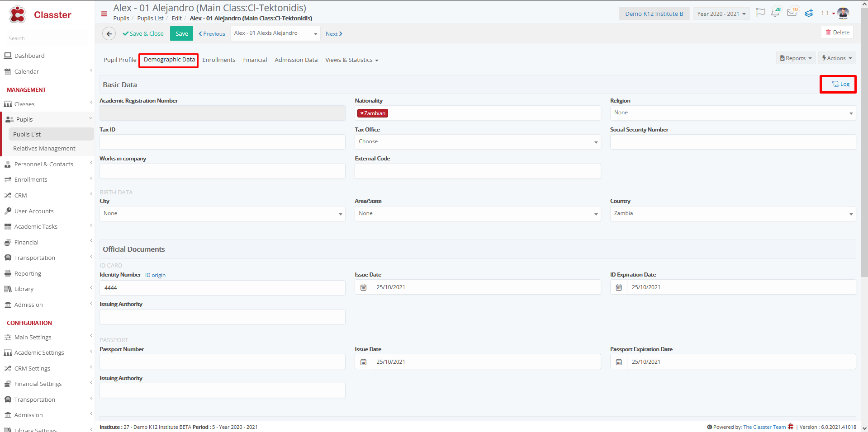
Task: Click the Delete button
Action: click(x=837, y=32)
